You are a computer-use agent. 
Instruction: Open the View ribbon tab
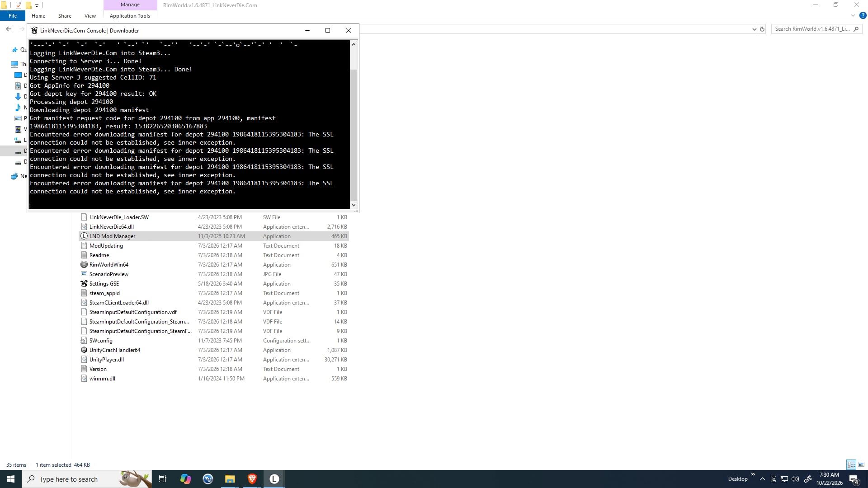(90, 15)
